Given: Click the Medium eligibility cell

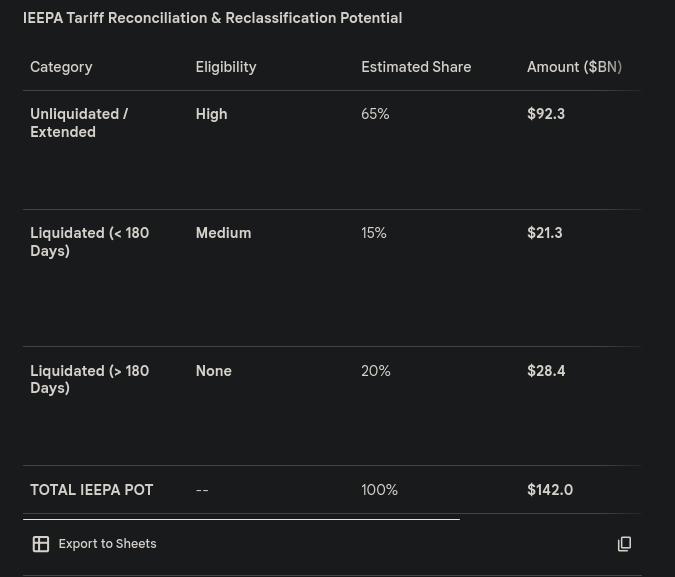Looking at the screenshot, I should (x=223, y=233).
